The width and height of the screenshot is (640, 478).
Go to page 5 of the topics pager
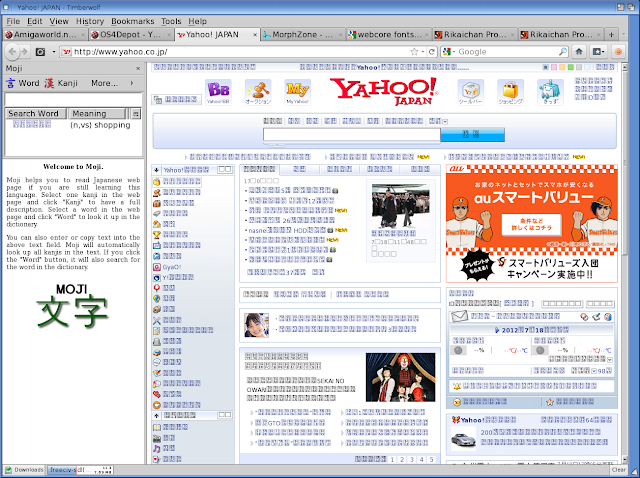coord(431,460)
